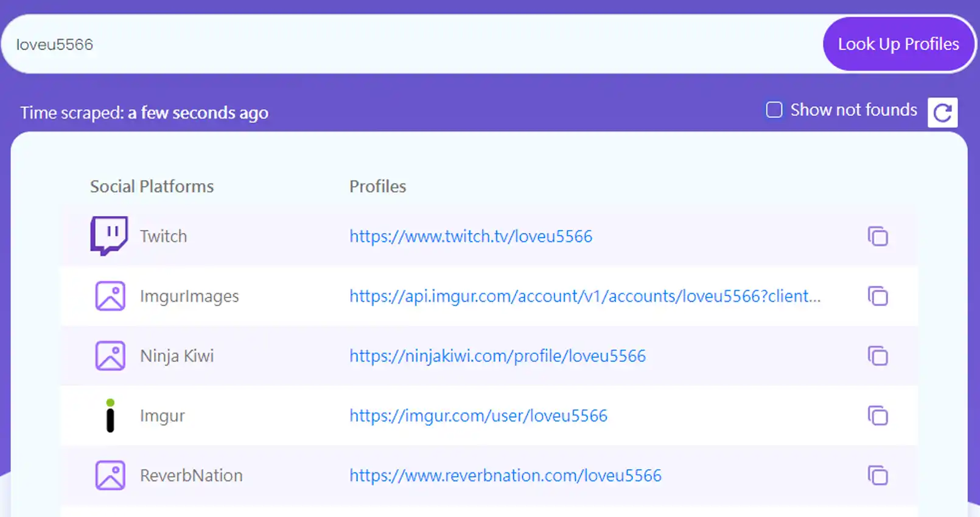980x517 pixels.
Task: Click the ImgurImages placeholder image icon
Action: point(110,296)
